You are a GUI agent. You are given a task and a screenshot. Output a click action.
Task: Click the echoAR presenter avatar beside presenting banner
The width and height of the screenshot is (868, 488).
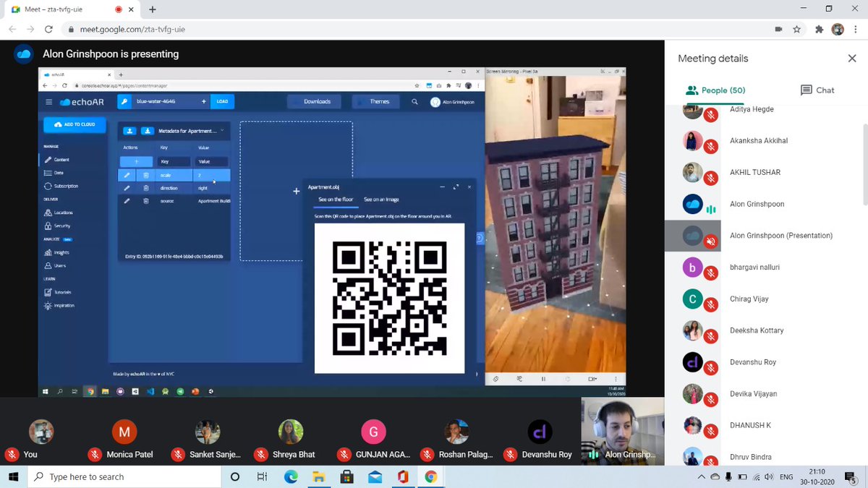[24, 53]
